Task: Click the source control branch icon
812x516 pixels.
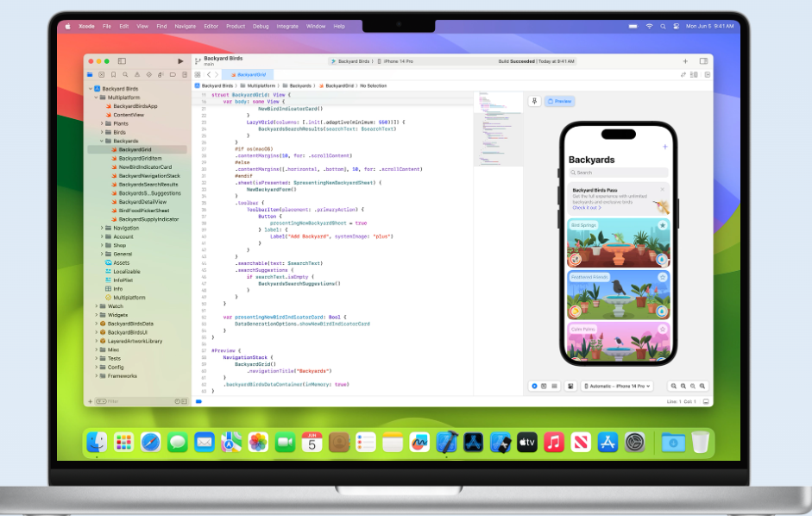Action: point(198,61)
